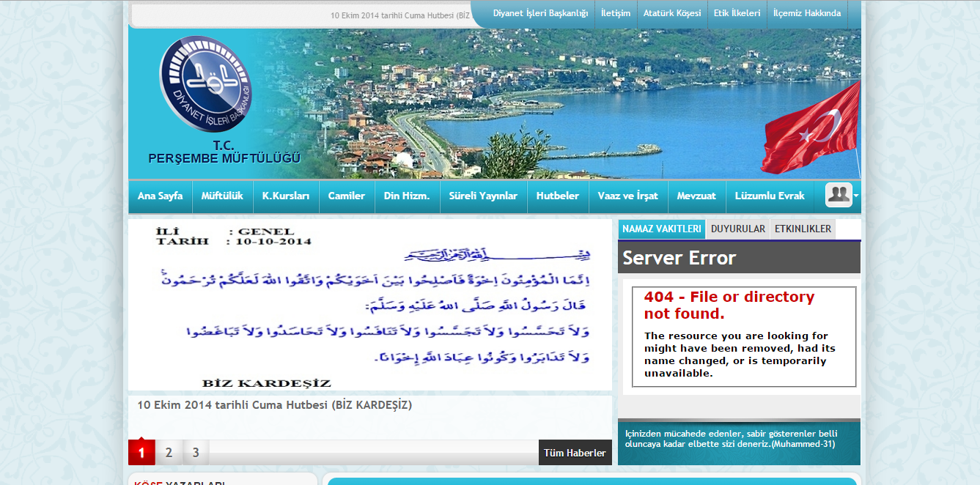This screenshot has width=980, height=485.
Task: Open the Camiler menu item
Action: pos(346,196)
